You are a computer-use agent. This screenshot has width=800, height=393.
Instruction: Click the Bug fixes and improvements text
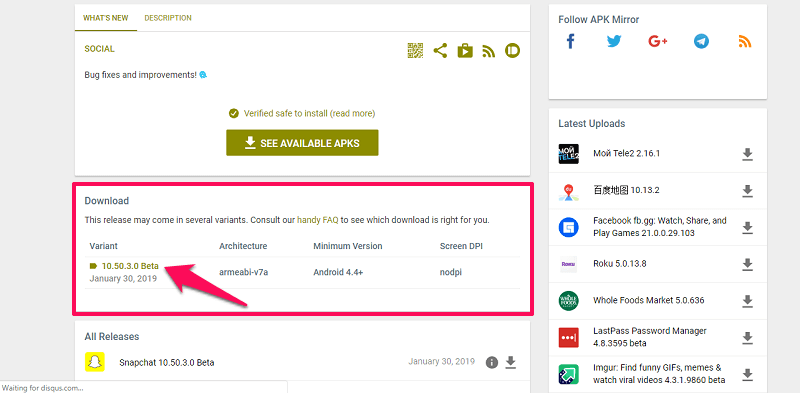140,75
